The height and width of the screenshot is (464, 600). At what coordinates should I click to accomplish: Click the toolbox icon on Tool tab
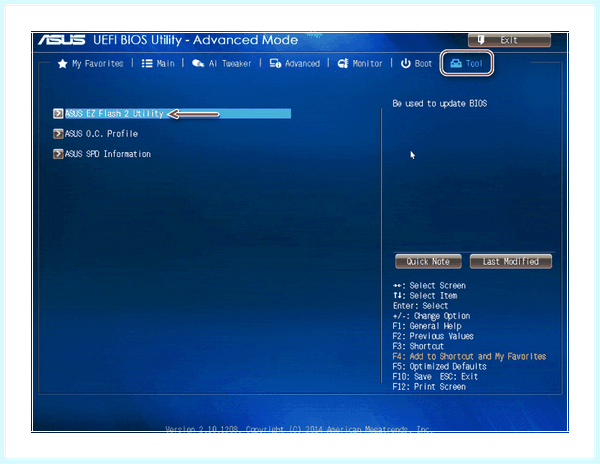(x=456, y=63)
